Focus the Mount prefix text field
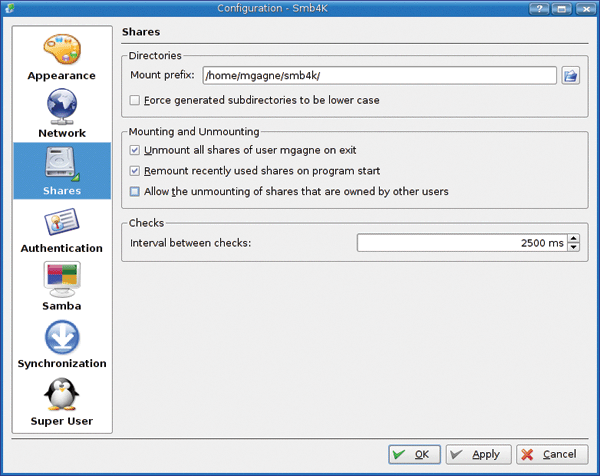 point(379,75)
